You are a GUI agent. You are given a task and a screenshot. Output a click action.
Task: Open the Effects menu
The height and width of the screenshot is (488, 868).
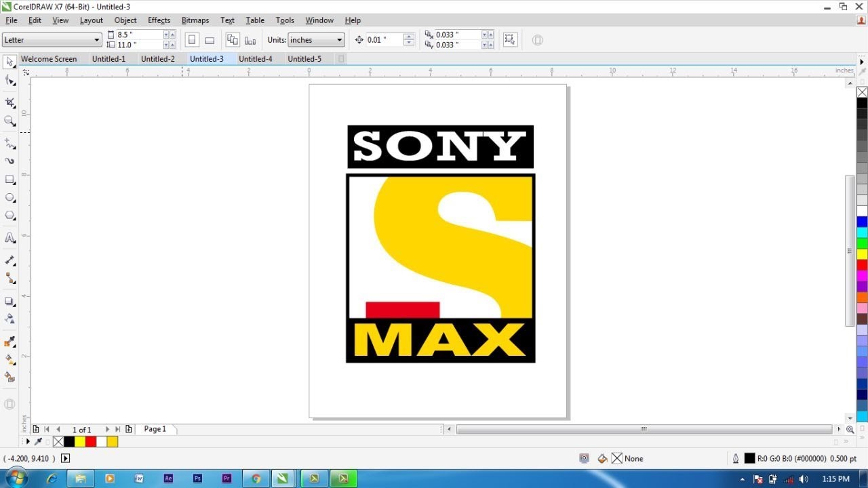(159, 20)
